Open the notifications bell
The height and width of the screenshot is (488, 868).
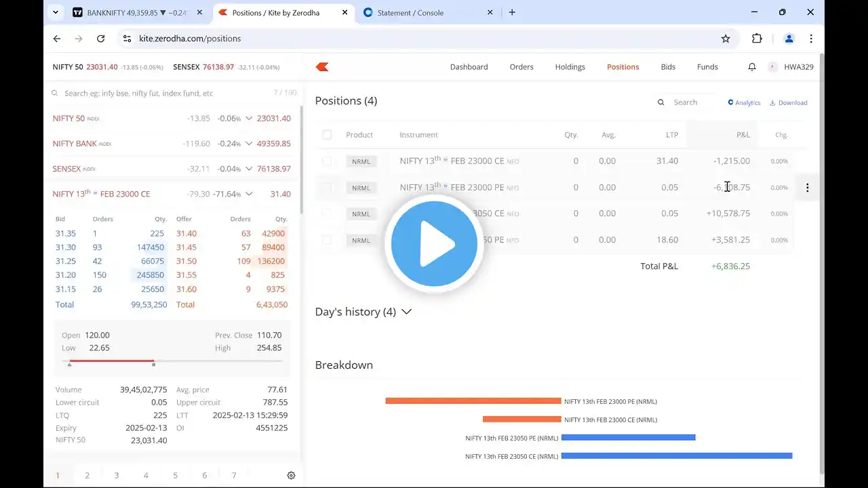pyautogui.click(x=752, y=67)
